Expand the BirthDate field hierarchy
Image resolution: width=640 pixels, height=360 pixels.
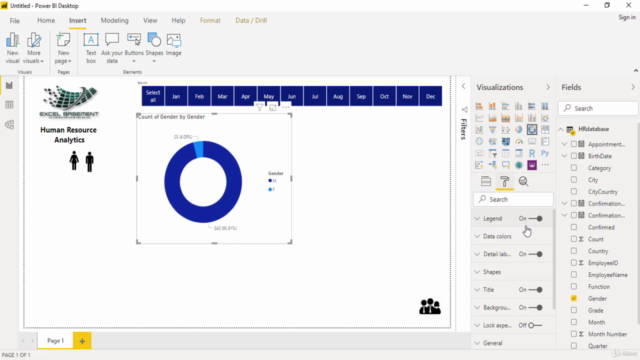pyautogui.click(x=564, y=156)
